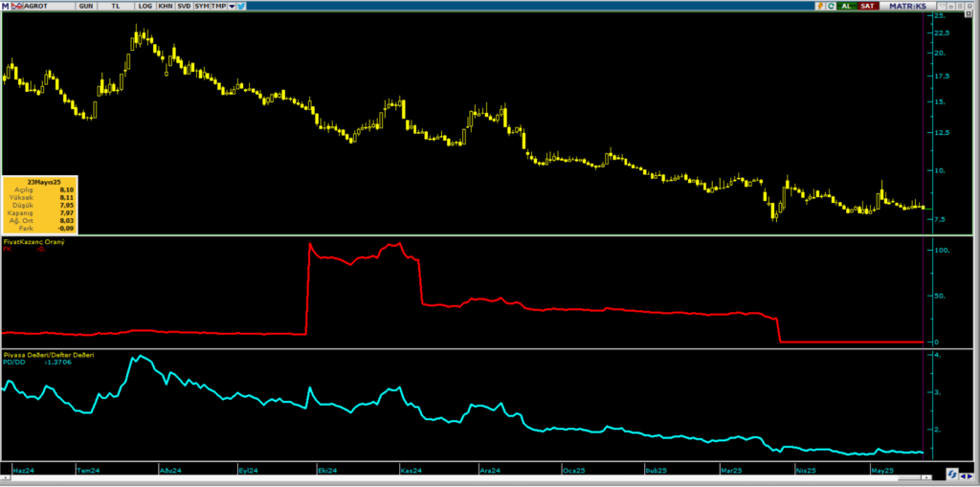Click the green refresh C icon
Viewport: 980px width, 487px height.
[x=831, y=6]
